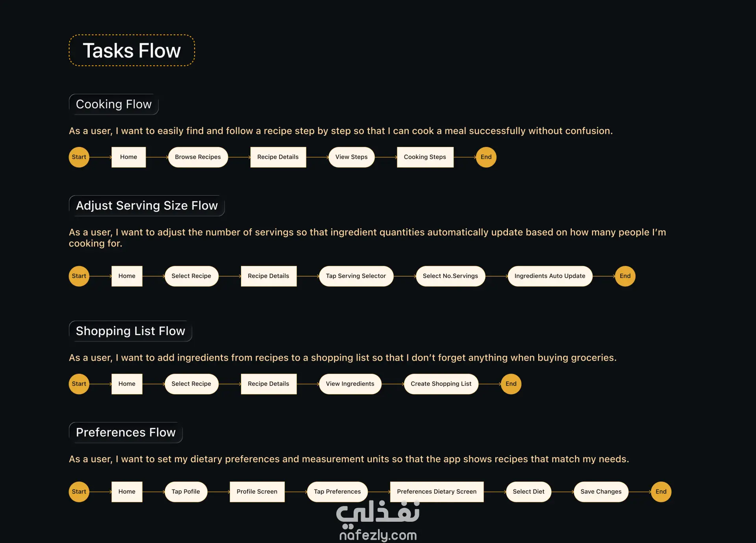Screen dimensions: 756x543
Task: Select the View Ingredients node
Action: click(350, 384)
